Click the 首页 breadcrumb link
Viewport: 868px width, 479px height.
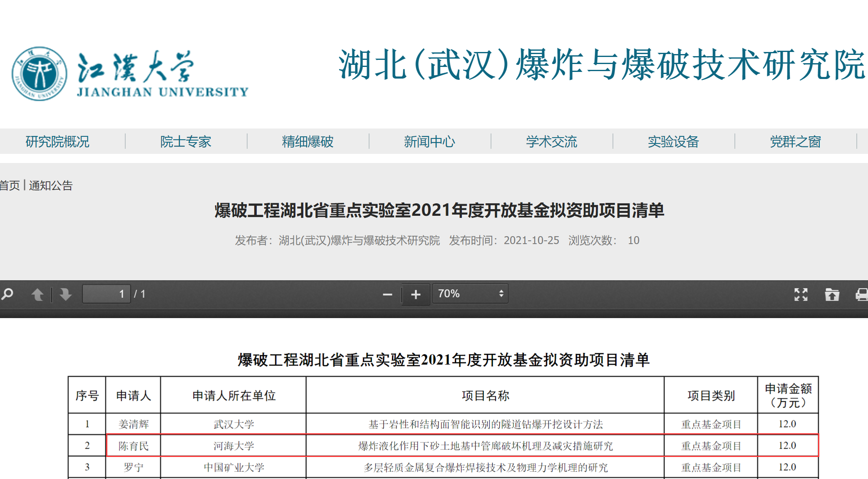click(9, 185)
